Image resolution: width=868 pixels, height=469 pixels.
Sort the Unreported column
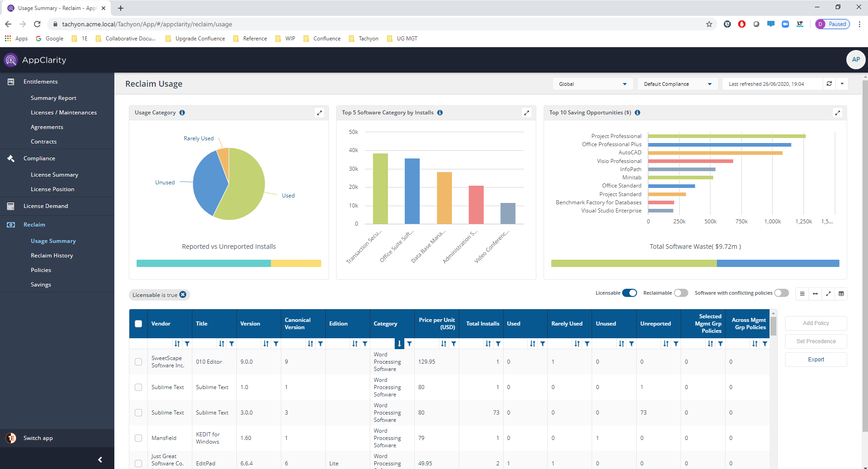666,344
